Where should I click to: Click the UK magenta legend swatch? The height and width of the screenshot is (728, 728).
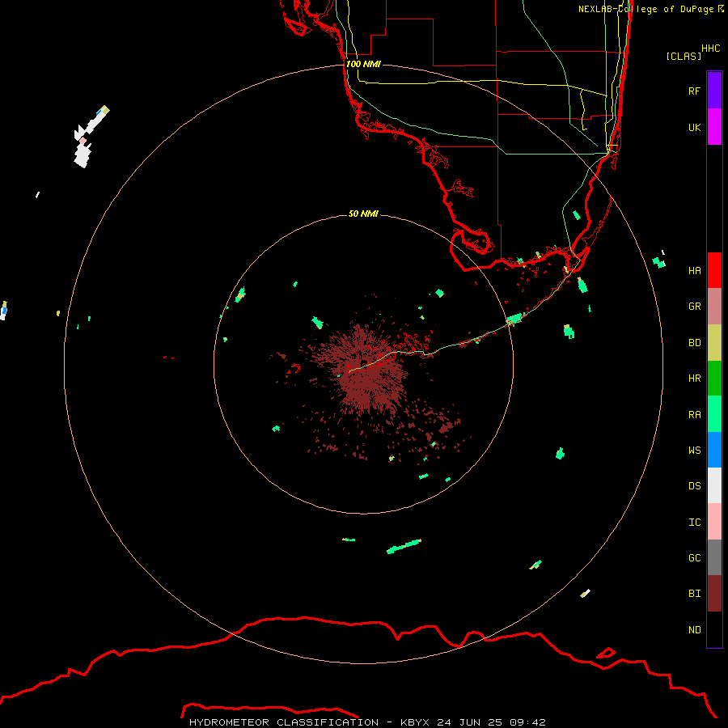point(714,127)
